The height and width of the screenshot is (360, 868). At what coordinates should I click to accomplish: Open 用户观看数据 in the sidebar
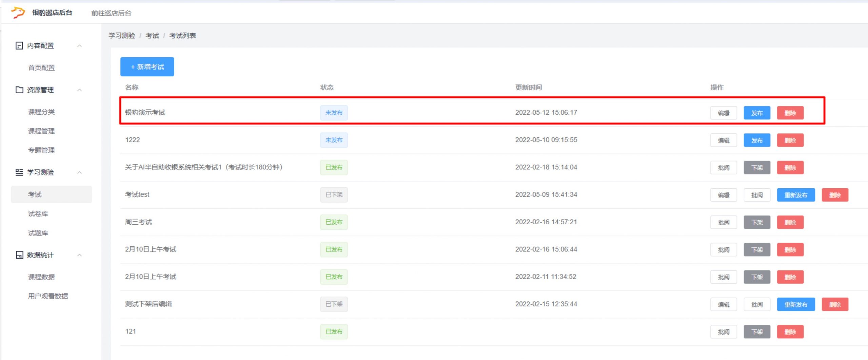click(x=48, y=296)
